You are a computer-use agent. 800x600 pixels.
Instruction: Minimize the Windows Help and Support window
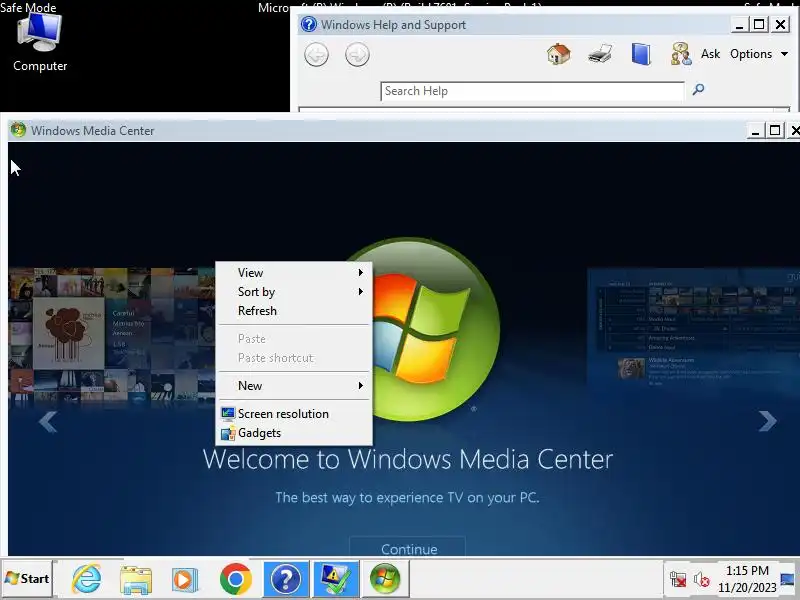click(x=739, y=24)
